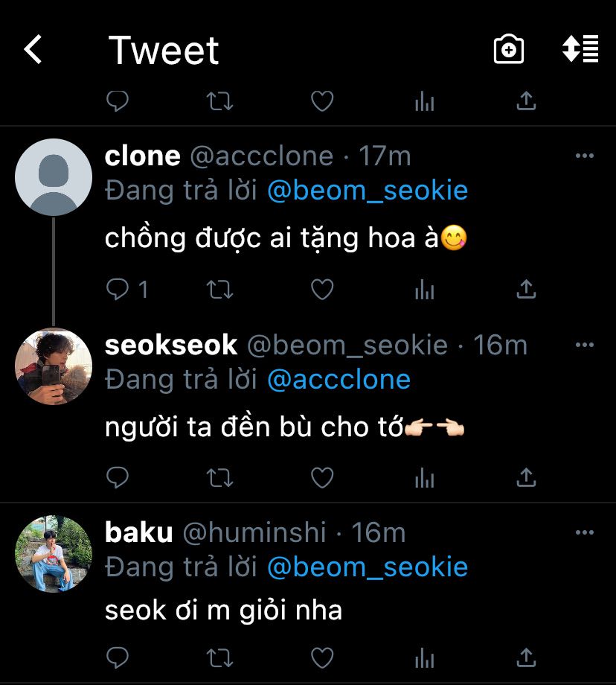Reply to seokseok's tweet
The image size is (616, 685).
click(x=118, y=477)
